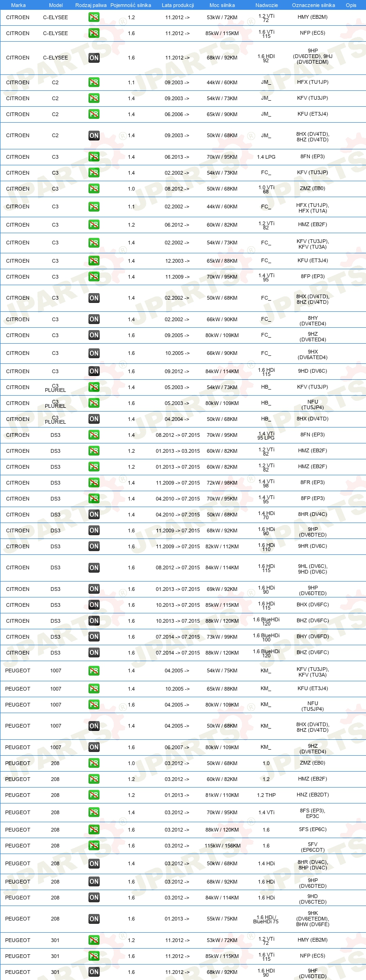Click diesel icon in DS3 BHY 73kW/99KM row
The width and height of the screenshot is (366, 980).
(94, 637)
